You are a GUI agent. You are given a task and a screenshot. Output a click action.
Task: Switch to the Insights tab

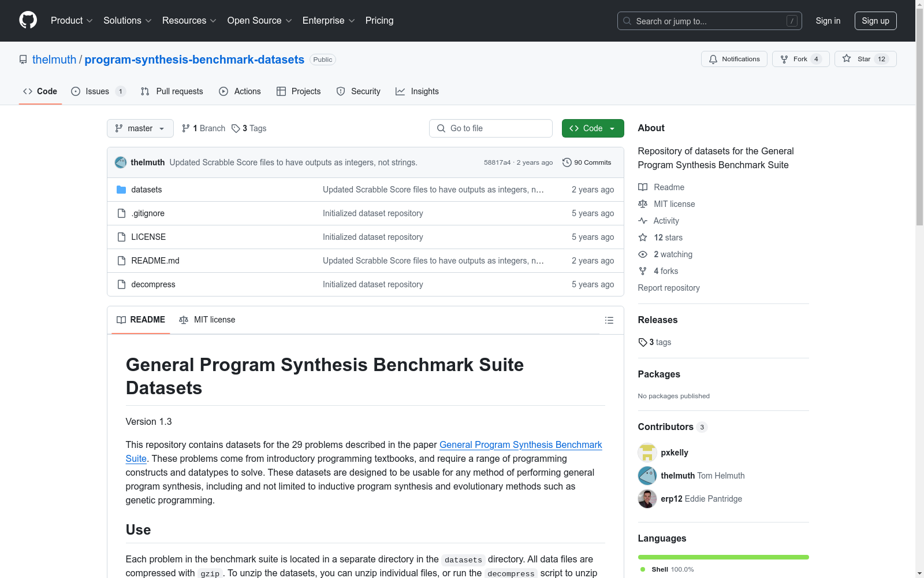(417, 91)
